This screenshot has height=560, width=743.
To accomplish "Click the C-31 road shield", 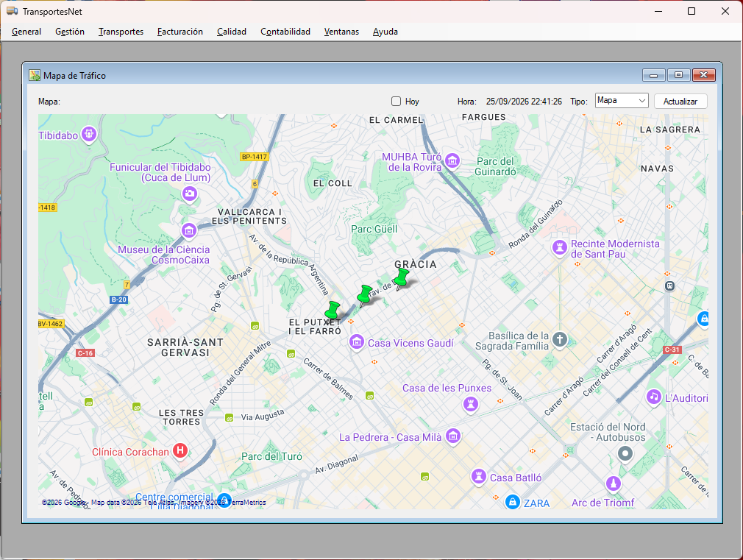I will (672, 350).
